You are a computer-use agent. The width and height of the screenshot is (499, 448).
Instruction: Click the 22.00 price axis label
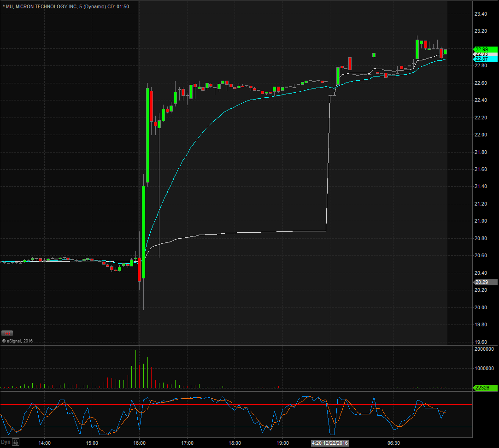click(x=481, y=135)
